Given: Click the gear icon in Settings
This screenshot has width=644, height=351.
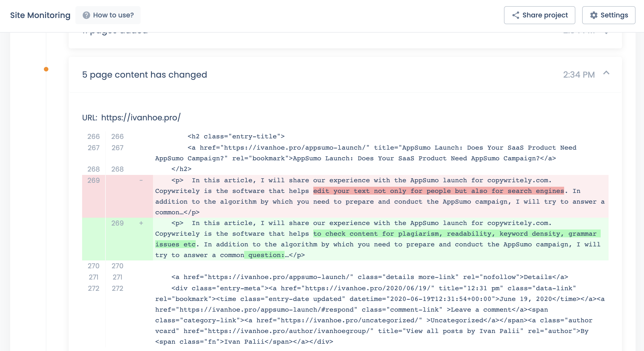Looking at the screenshot, I should [594, 15].
